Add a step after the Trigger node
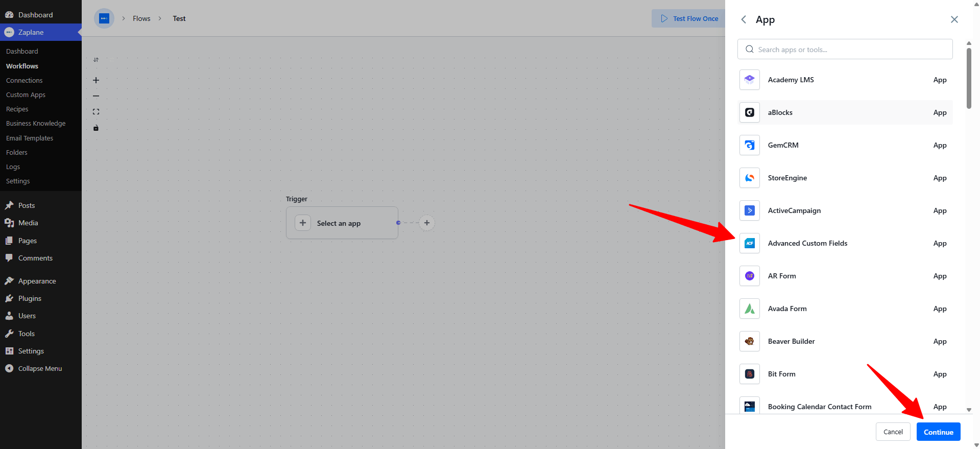 click(427, 223)
